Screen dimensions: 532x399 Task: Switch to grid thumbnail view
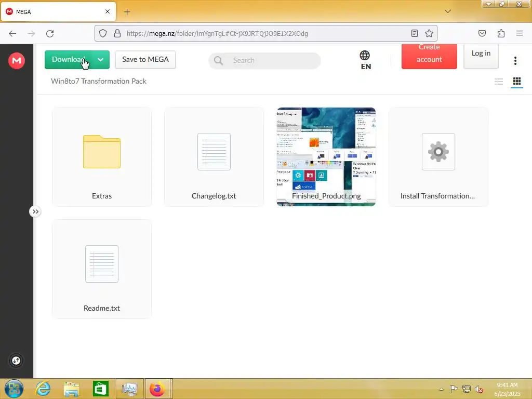[517, 82]
